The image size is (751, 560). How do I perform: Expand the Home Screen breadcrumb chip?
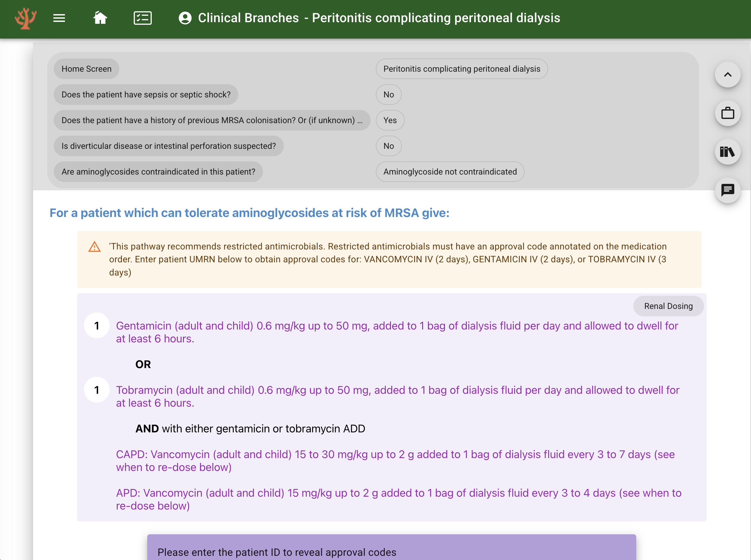[x=86, y=69]
